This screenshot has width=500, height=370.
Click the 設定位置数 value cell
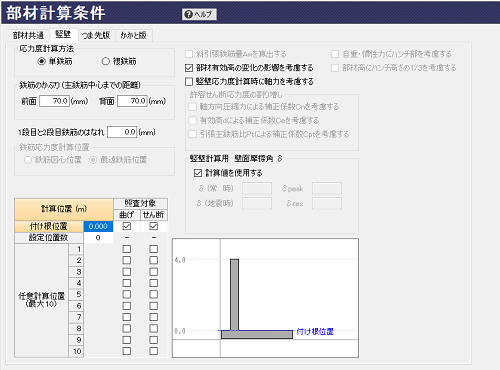click(x=98, y=238)
